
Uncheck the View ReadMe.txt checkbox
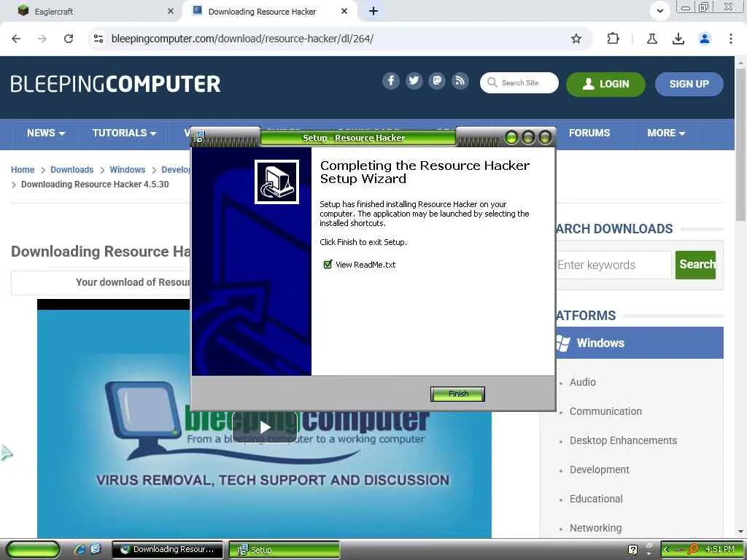pyautogui.click(x=328, y=264)
